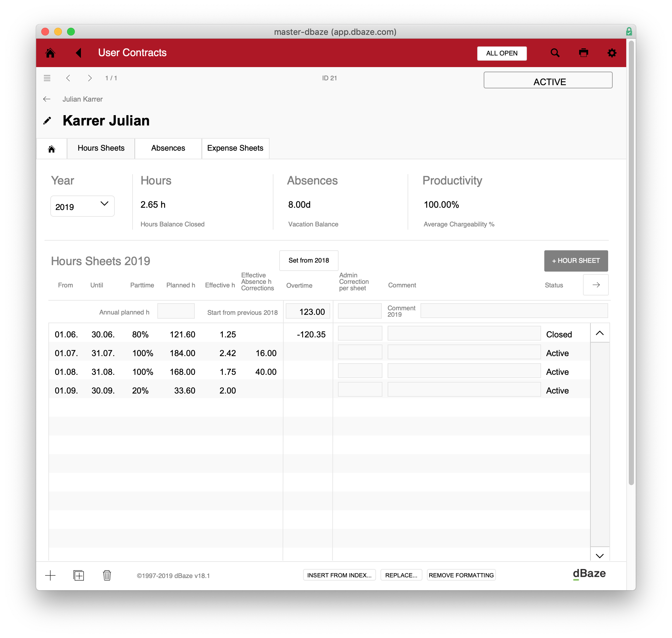Click the home icon in red header
672x638 pixels.
(50, 53)
